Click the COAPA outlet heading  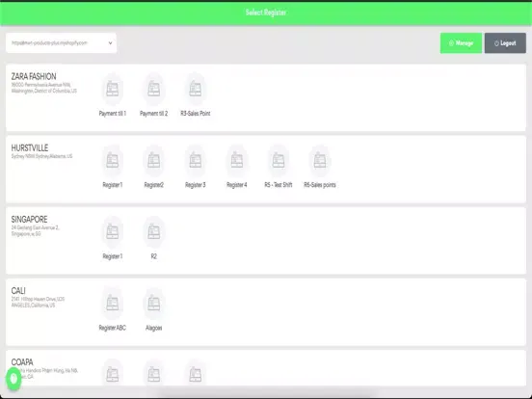(x=22, y=362)
